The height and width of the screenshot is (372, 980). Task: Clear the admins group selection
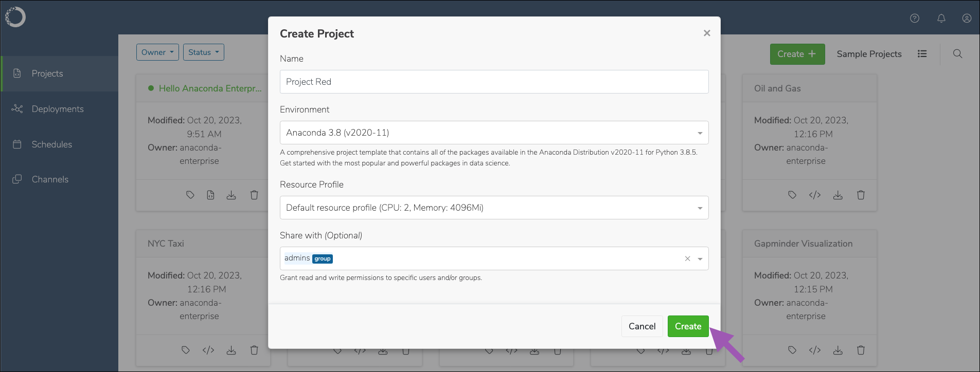[x=687, y=258]
